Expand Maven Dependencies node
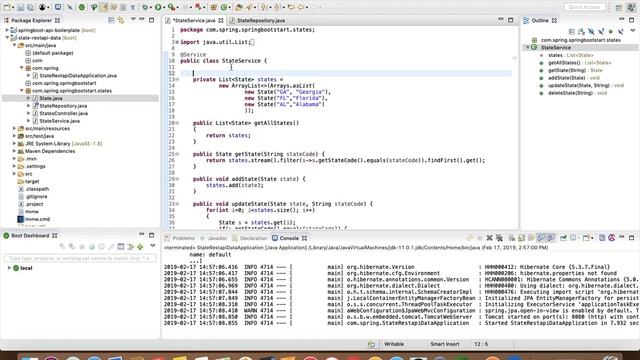The width and height of the screenshot is (640, 360). coord(14,151)
